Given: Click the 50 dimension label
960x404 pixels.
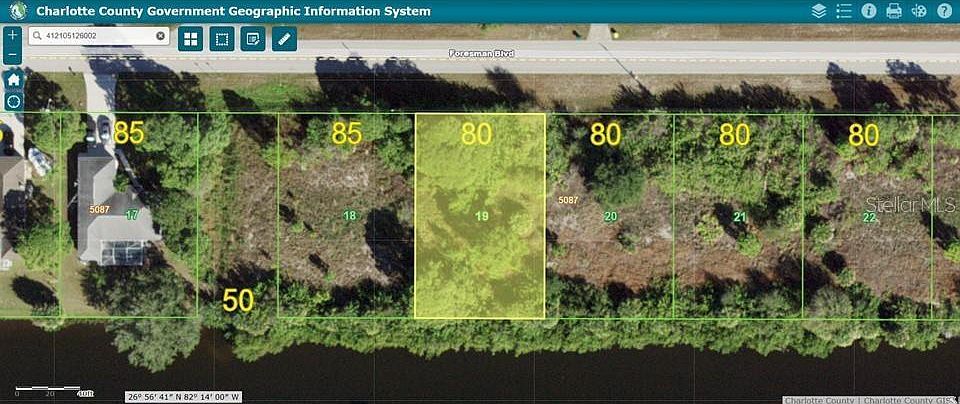Looking at the screenshot, I should click(238, 301).
